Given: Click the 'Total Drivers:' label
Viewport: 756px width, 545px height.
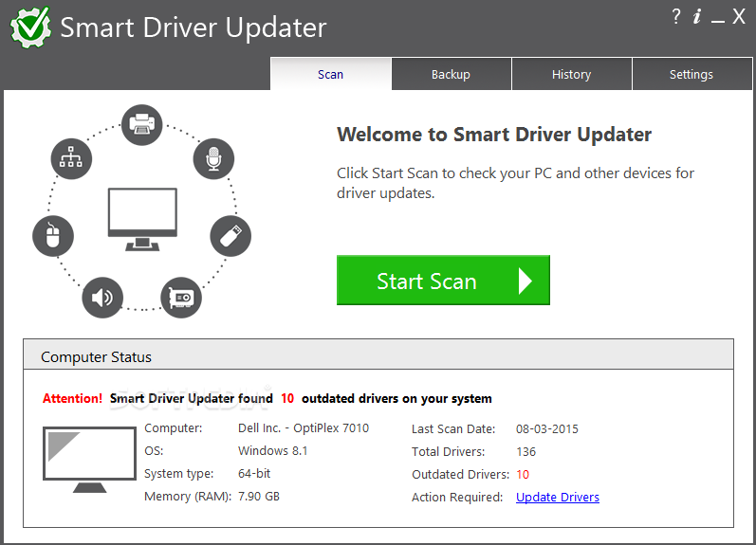Looking at the screenshot, I should pos(448,451).
